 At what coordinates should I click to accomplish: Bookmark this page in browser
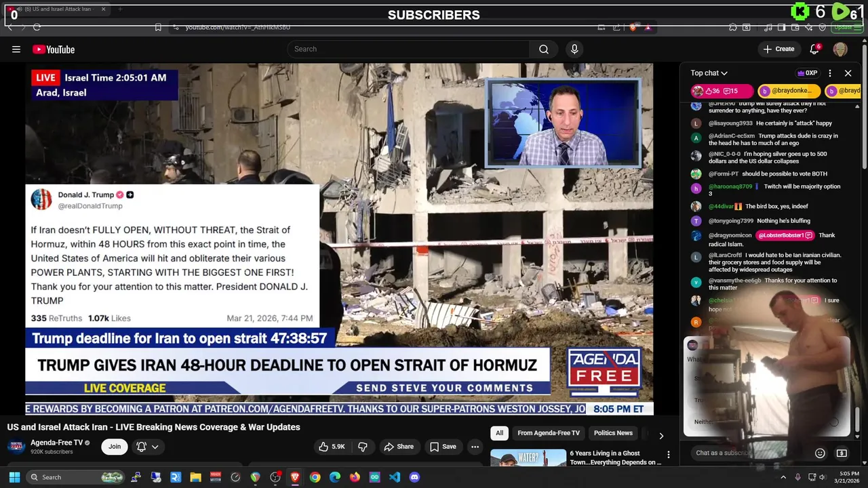(x=158, y=27)
